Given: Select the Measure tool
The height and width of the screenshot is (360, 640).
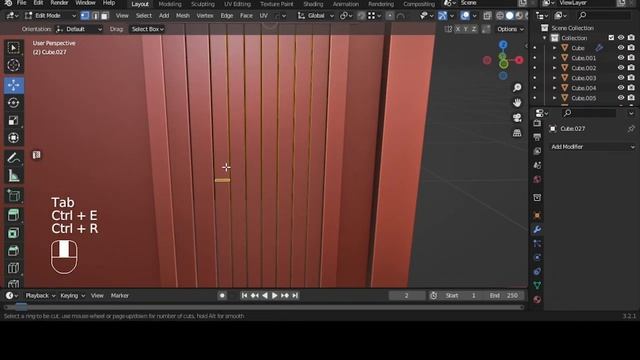Looking at the screenshot, I should (x=13, y=176).
